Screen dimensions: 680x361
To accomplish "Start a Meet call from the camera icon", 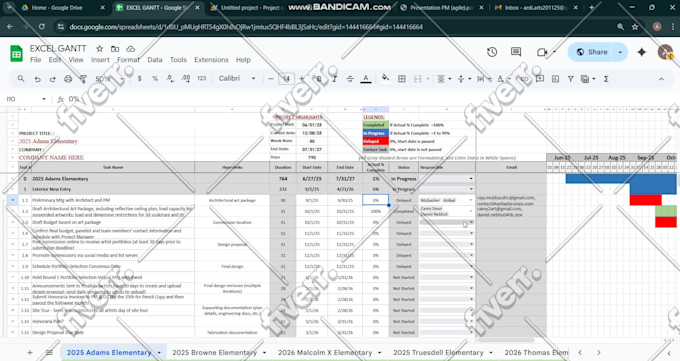I will [x=542, y=52].
